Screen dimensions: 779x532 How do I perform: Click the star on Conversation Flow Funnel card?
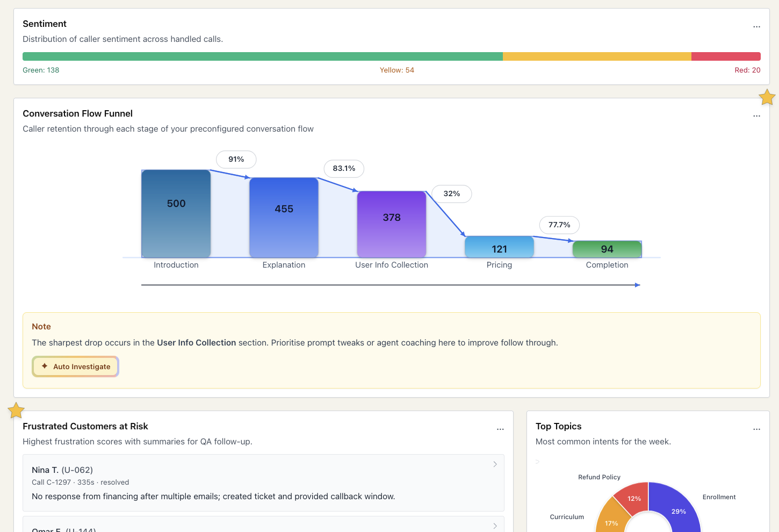coord(767,97)
